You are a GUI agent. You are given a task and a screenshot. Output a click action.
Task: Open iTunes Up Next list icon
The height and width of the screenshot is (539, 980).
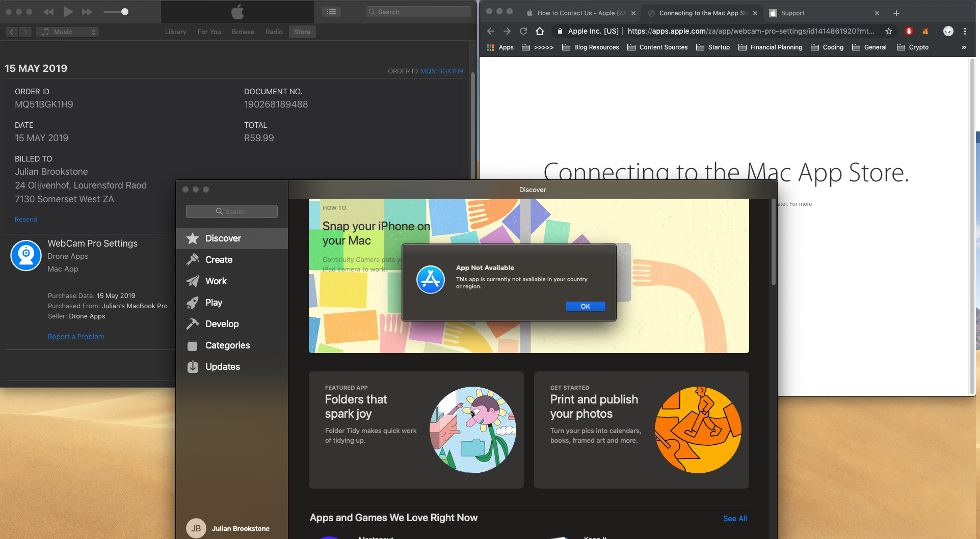point(332,12)
